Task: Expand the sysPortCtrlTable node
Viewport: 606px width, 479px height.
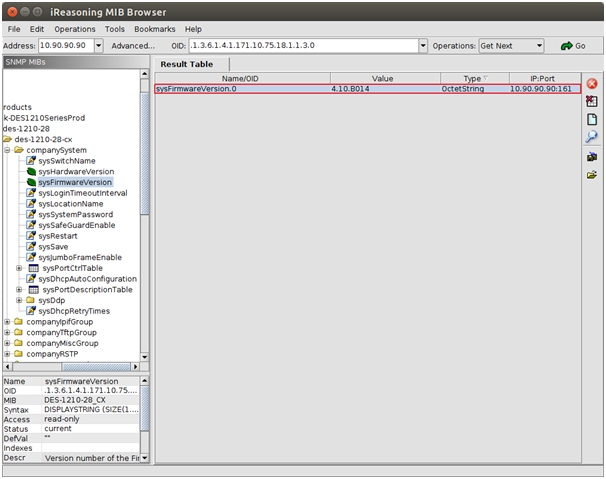Action: [x=20, y=268]
